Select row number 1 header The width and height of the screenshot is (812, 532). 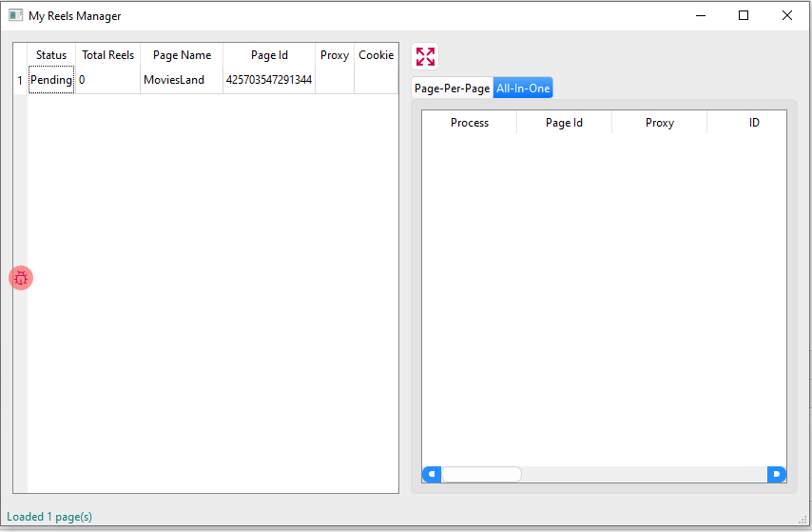pyautogui.click(x=20, y=80)
